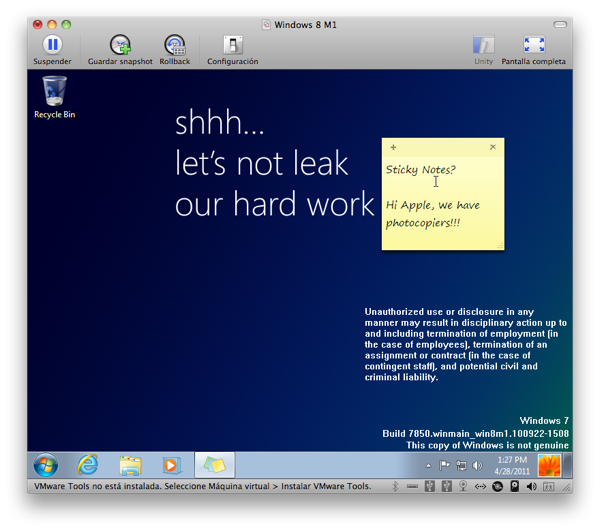
Task: Click the 'Sticky Notes?' text line
Action: (420, 169)
